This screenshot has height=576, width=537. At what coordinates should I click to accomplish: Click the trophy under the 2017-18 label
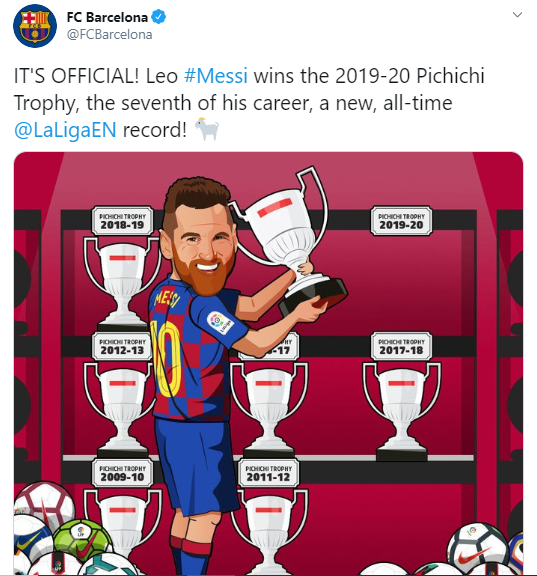pyautogui.click(x=401, y=411)
